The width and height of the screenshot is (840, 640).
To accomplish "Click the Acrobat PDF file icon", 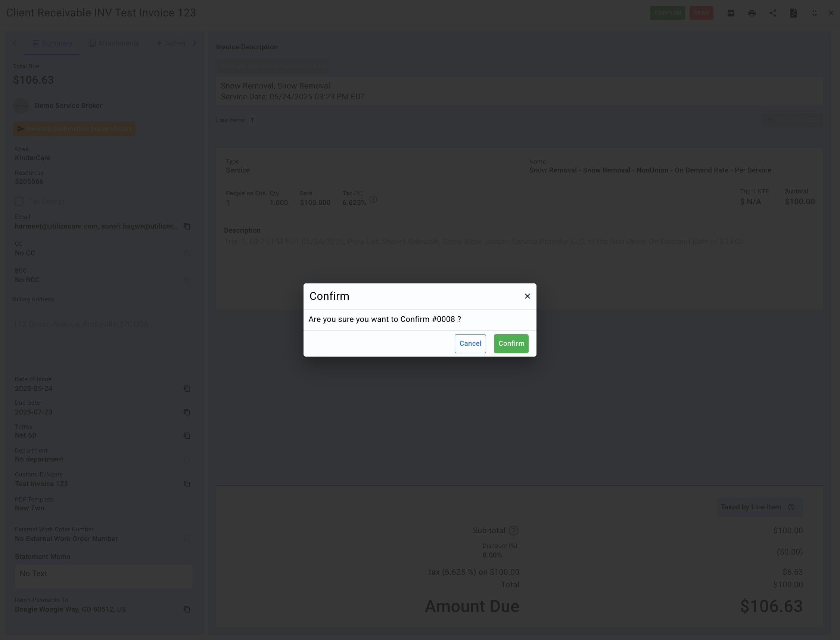I will (x=794, y=13).
